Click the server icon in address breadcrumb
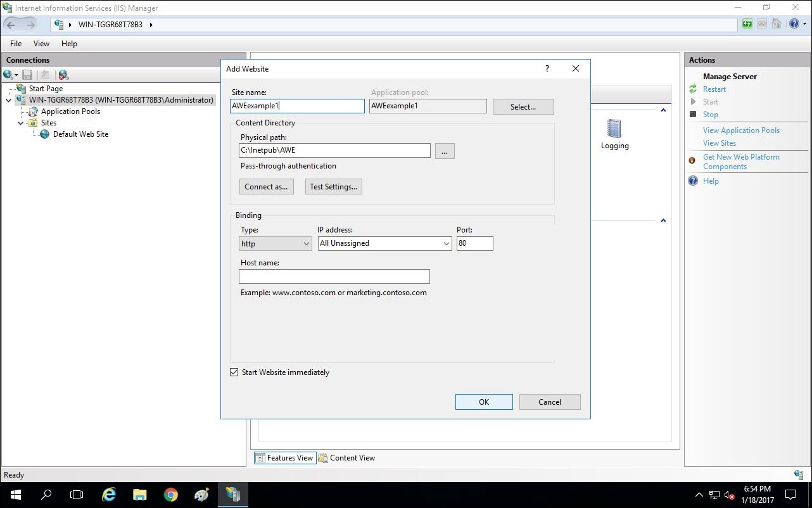Image resolution: width=812 pixels, height=508 pixels. click(60, 25)
